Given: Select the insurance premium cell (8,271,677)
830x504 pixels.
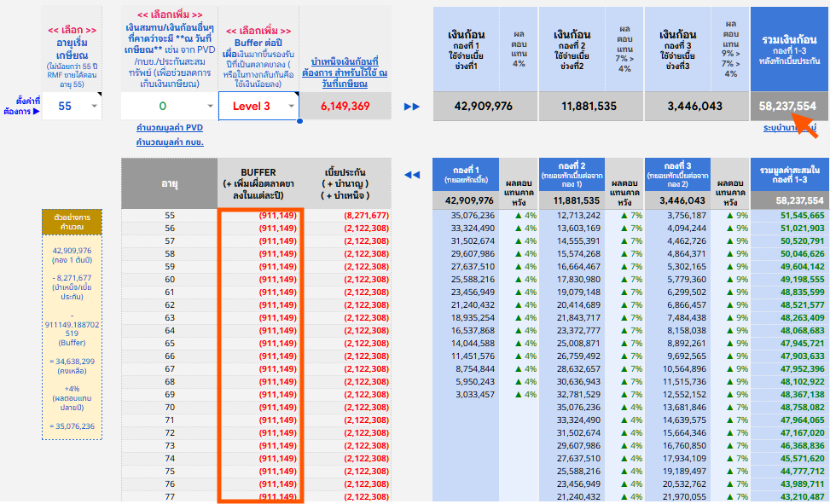Looking at the screenshot, I should tap(349, 216).
